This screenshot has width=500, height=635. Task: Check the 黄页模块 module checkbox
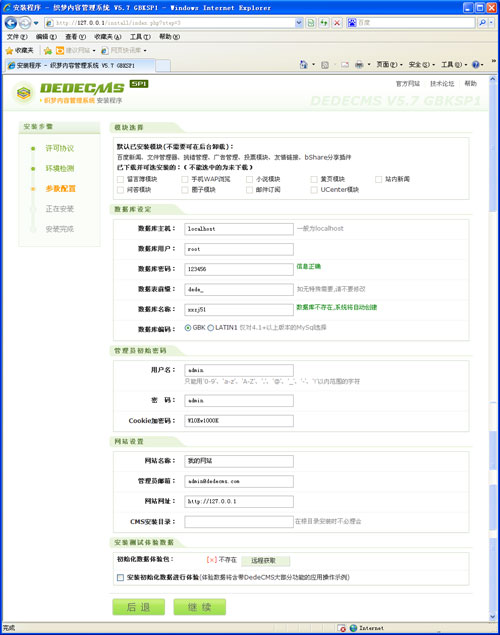pos(314,179)
